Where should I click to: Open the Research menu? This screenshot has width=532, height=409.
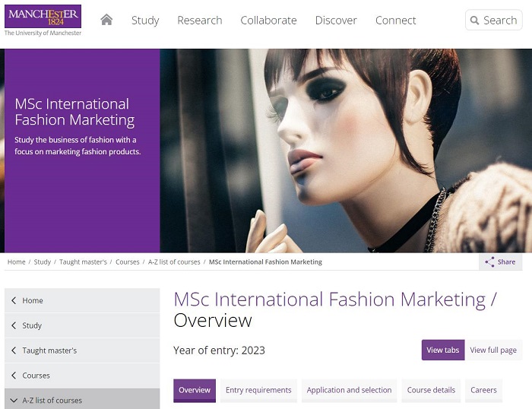tap(200, 21)
